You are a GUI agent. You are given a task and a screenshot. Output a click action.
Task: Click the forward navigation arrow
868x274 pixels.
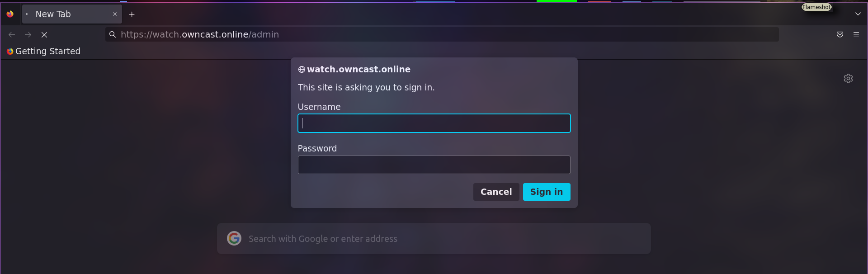pos(28,34)
